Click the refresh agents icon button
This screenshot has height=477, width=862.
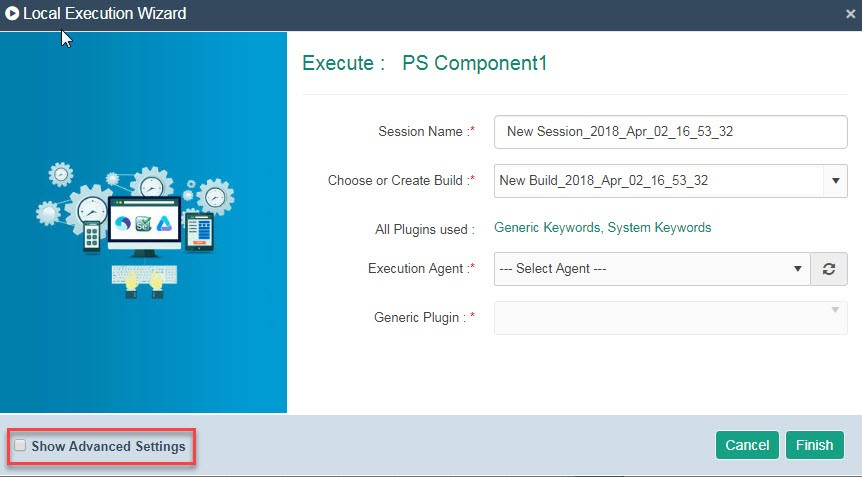829,269
